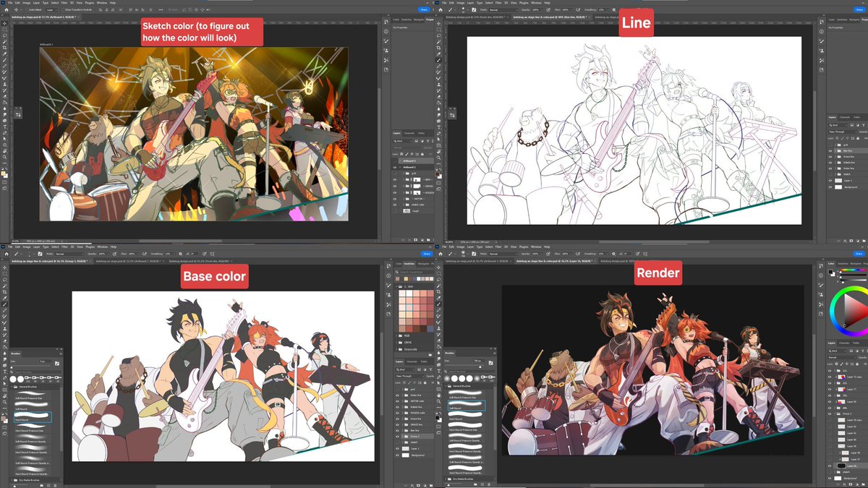This screenshot has height=488, width=868.
Task: Switch to Channels tab in Sketch color window
Action: 409,133
